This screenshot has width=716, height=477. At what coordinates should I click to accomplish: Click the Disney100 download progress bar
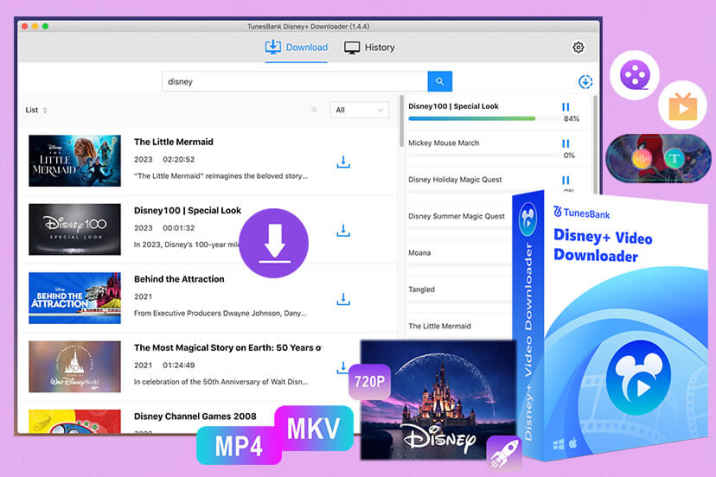coord(472,118)
